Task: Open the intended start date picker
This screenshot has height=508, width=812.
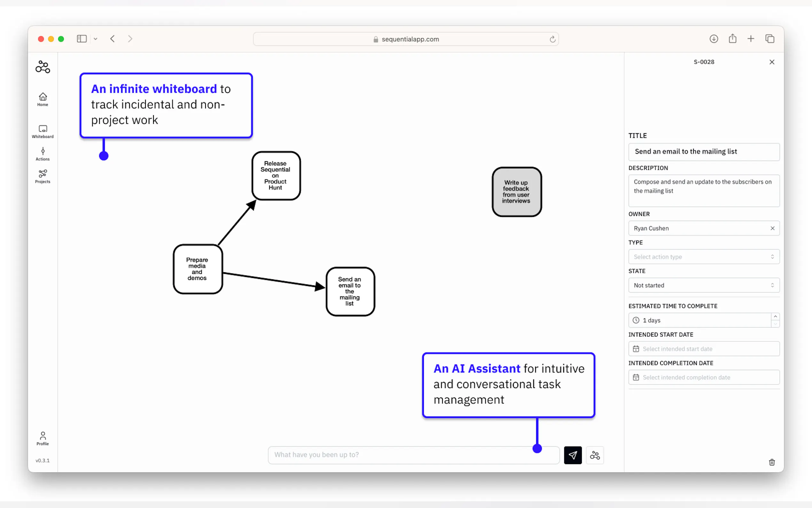Action: 704,349
